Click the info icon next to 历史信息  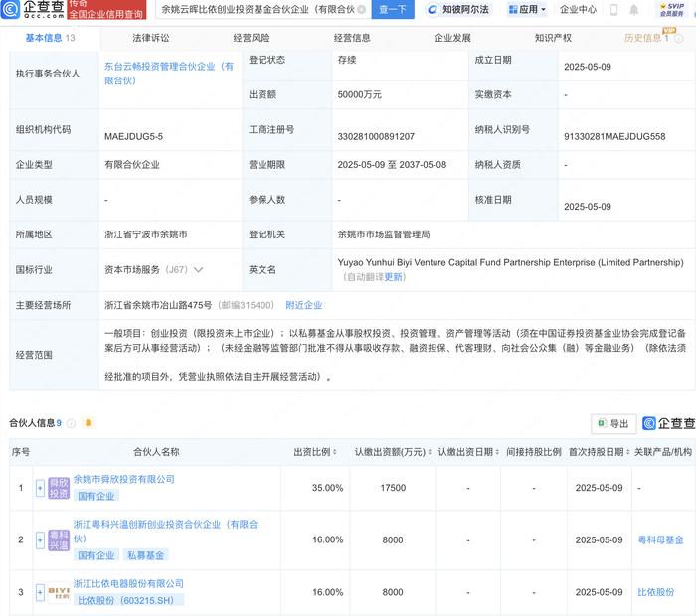point(679,39)
